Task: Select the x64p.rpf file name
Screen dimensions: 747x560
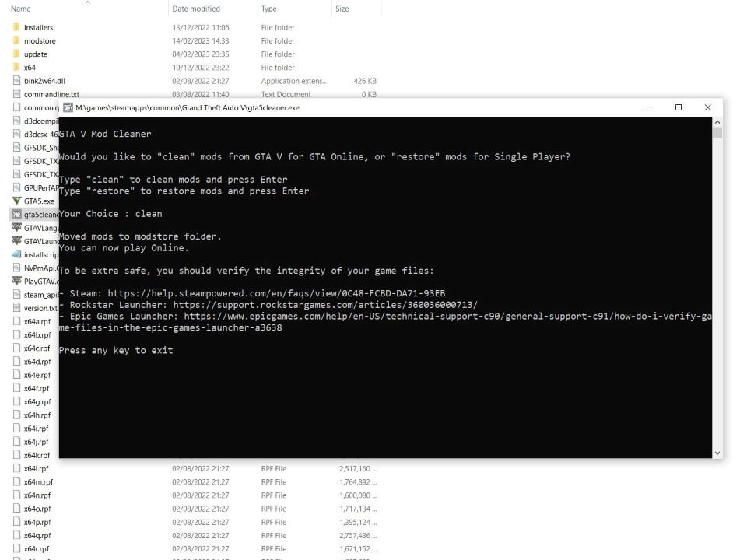Action: pyautogui.click(x=37, y=522)
